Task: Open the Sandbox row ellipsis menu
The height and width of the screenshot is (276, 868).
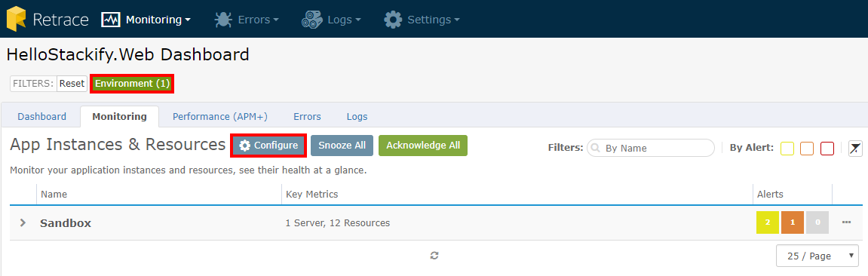Action: pyautogui.click(x=846, y=222)
